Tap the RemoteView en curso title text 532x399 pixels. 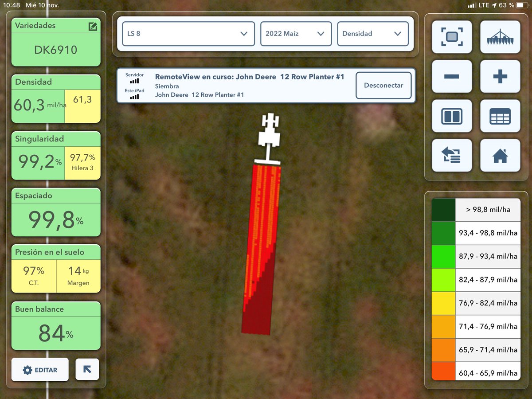(250, 77)
